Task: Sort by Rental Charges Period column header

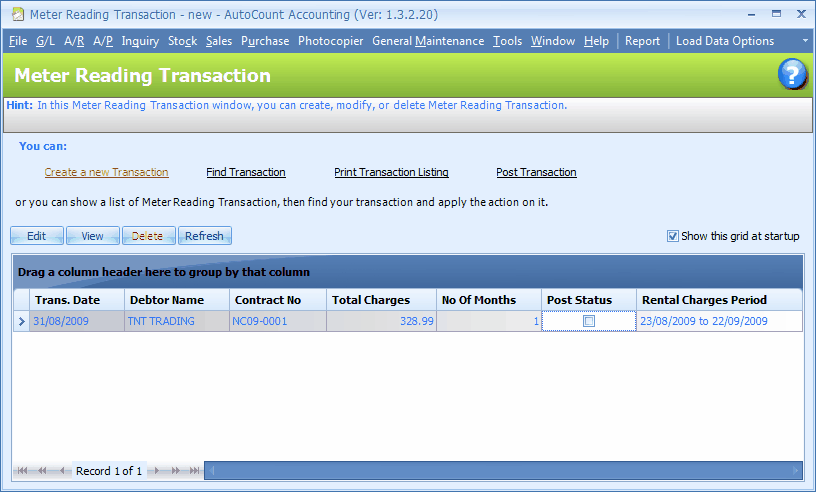Action: click(720, 300)
